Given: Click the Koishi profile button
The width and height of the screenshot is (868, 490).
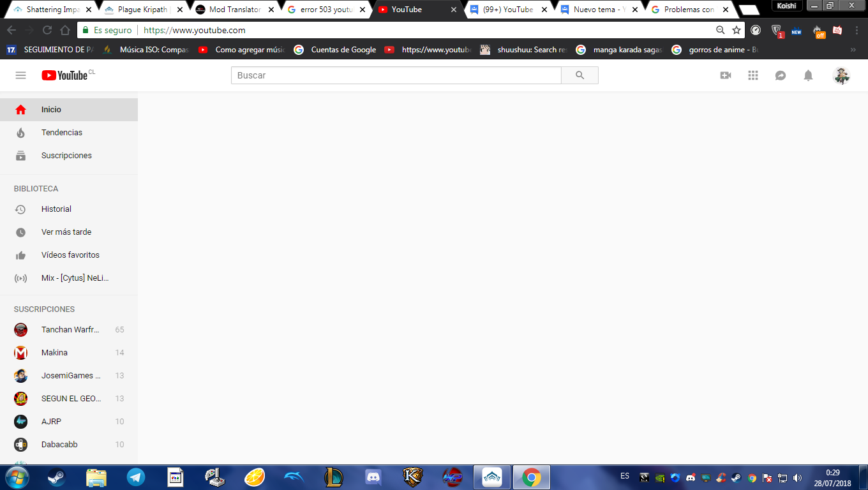Looking at the screenshot, I should pyautogui.click(x=786, y=6).
